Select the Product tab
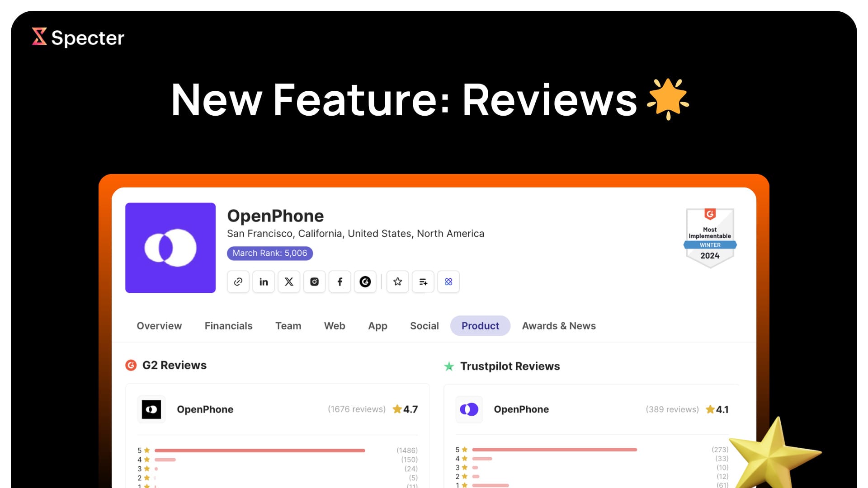 pyautogui.click(x=480, y=325)
